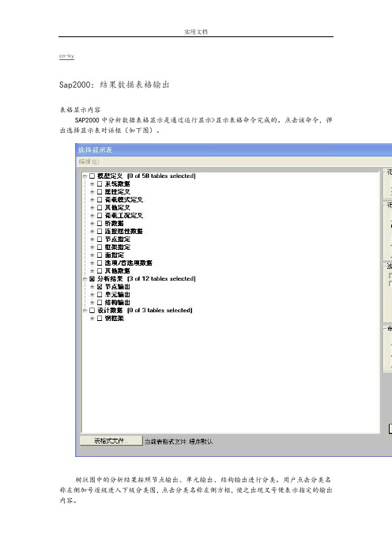Open the cn-ky link
392x555 pixels.
pos(66,56)
